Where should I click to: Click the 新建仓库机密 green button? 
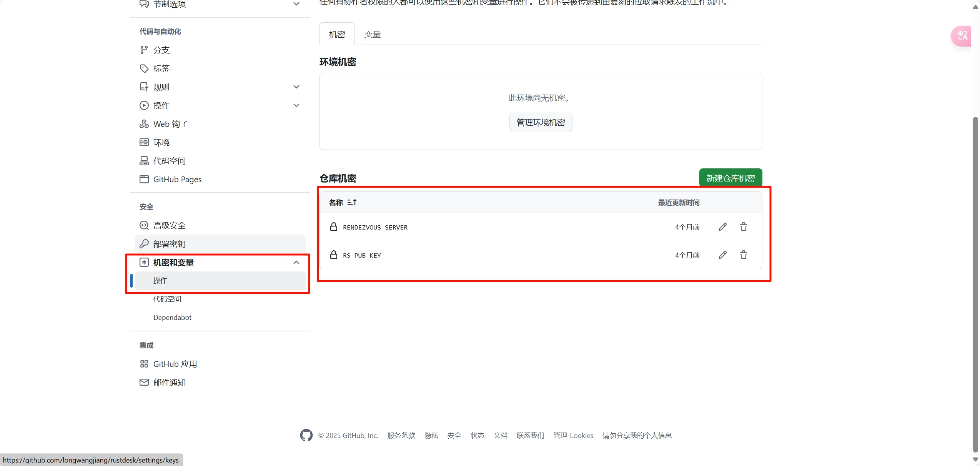pos(730,177)
